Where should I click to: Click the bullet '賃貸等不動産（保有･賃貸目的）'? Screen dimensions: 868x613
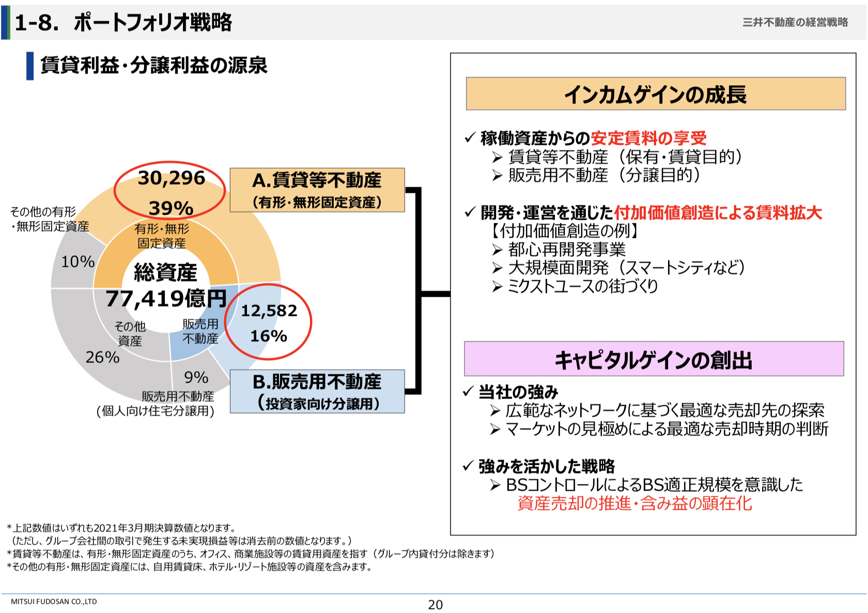click(625, 157)
